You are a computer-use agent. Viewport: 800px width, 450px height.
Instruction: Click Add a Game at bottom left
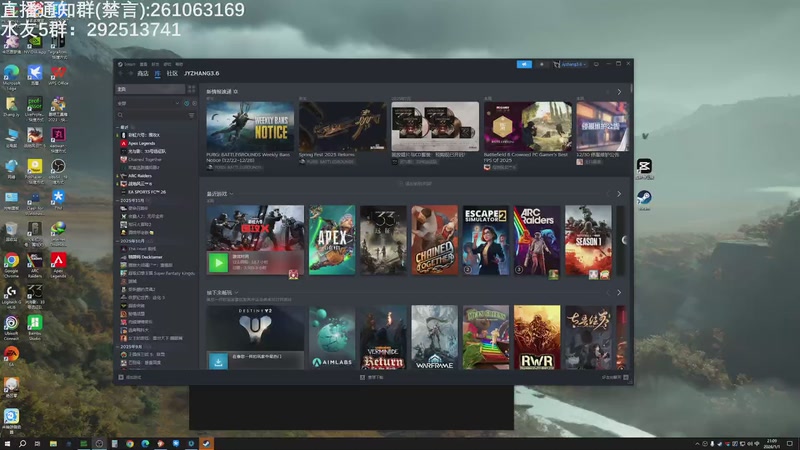coord(130,378)
